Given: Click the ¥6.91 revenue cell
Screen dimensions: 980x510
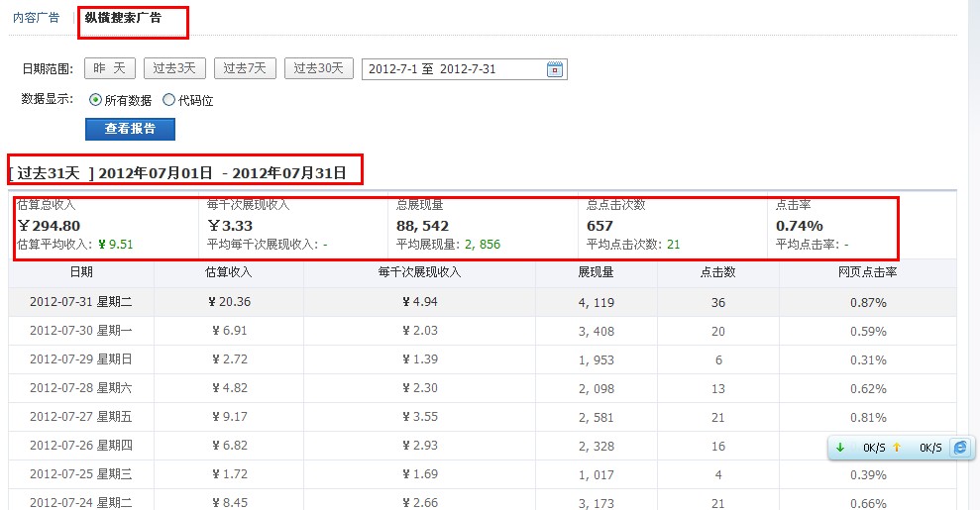Looking at the screenshot, I should pyautogui.click(x=229, y=331).
